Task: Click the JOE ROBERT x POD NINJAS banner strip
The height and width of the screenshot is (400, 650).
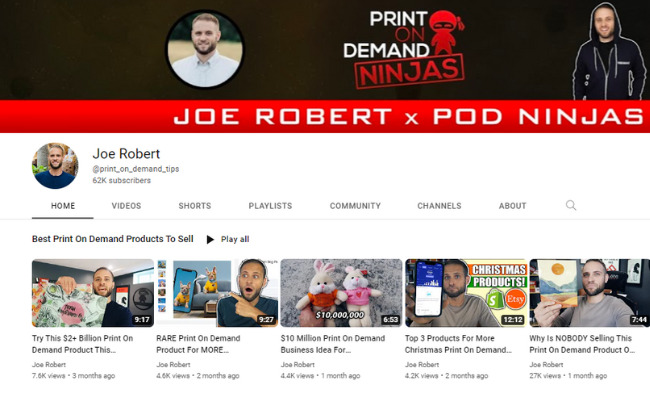Action: pos(325,116)
